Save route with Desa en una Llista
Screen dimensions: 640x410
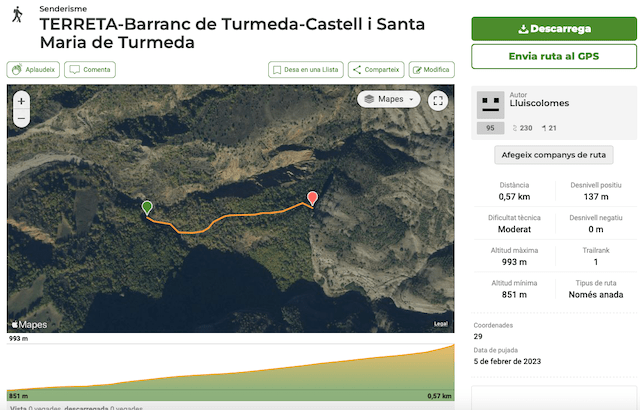305,70
